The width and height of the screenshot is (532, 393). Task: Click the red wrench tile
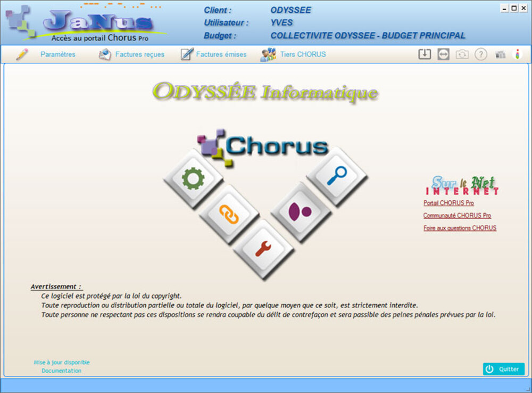coord(263,248)
